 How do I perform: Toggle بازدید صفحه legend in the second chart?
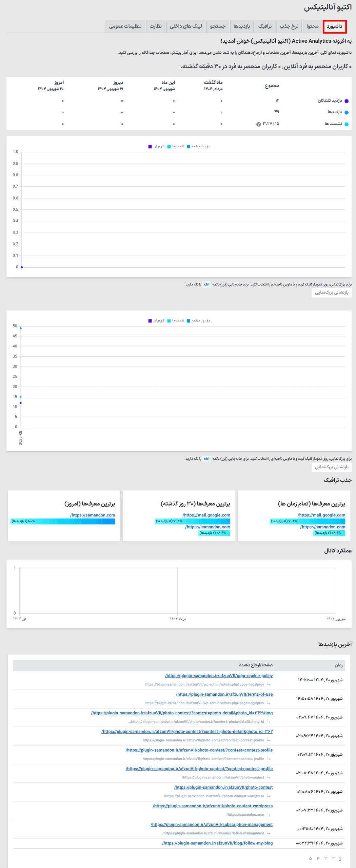point(189,321)
